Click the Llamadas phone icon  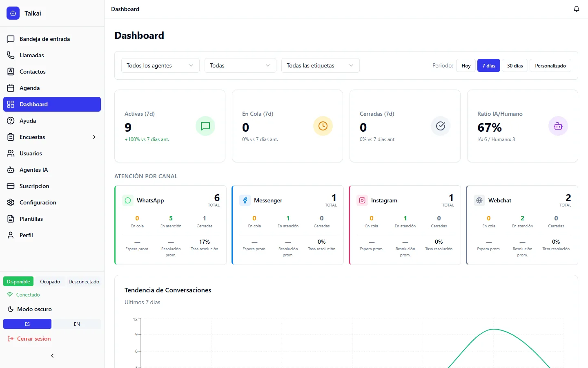(11, 55)
